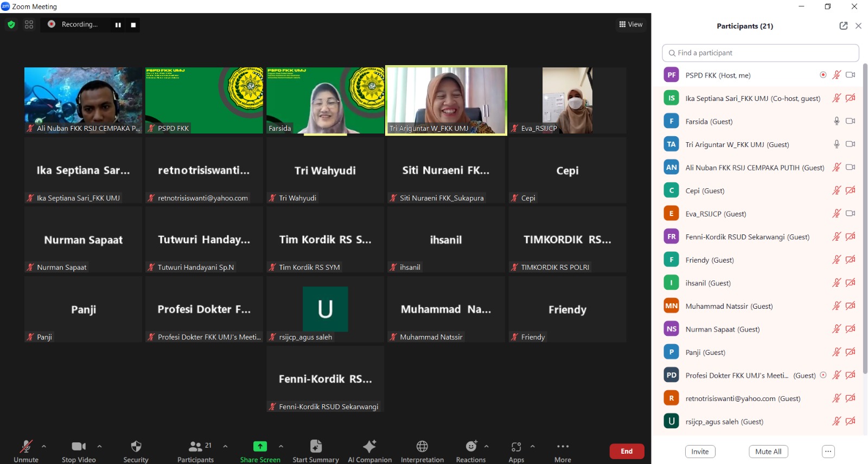Expand share options arrow next to Share Screen
This screenshot has width=868, height=464.
coord(281,446)
